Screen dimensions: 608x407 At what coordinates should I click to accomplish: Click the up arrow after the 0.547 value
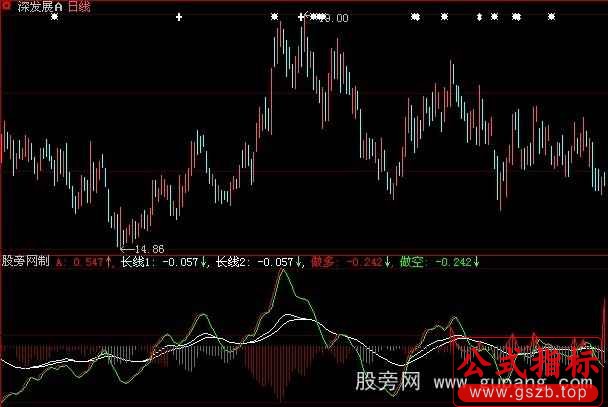(108, 263)
